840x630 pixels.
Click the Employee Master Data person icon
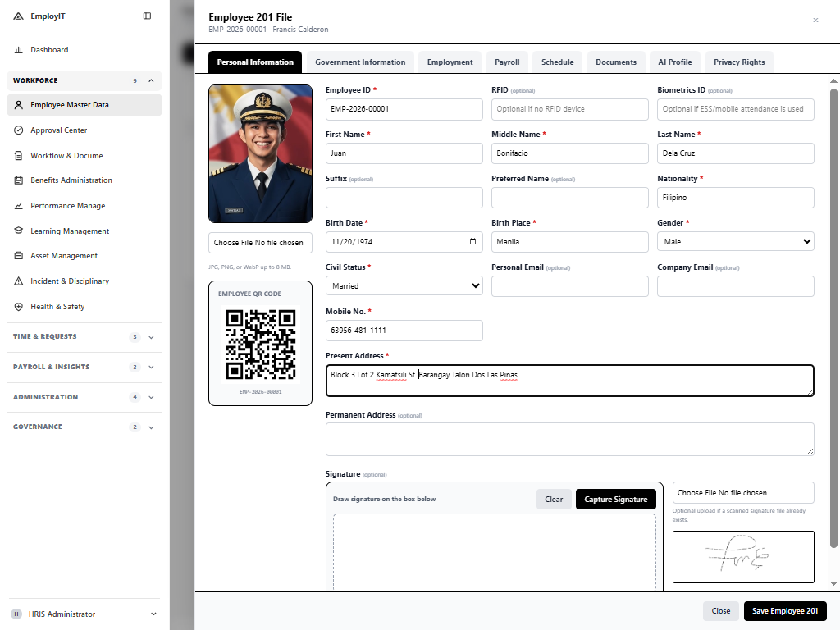18,105
